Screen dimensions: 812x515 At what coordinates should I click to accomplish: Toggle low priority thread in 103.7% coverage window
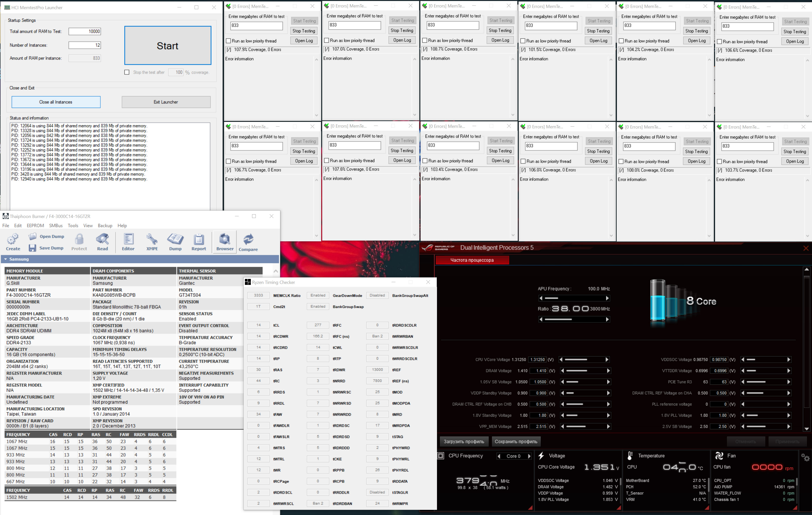click(719, 162)
